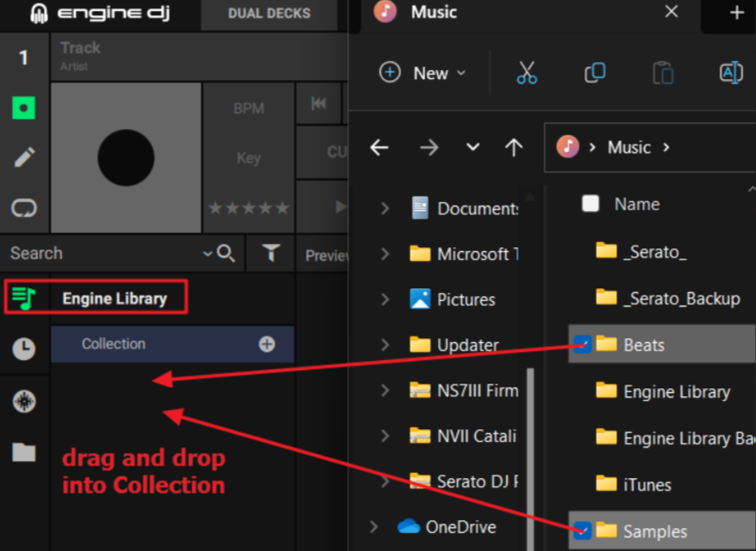
Task: Expand the chevron after Music in address bar
Action: (666, 147)
